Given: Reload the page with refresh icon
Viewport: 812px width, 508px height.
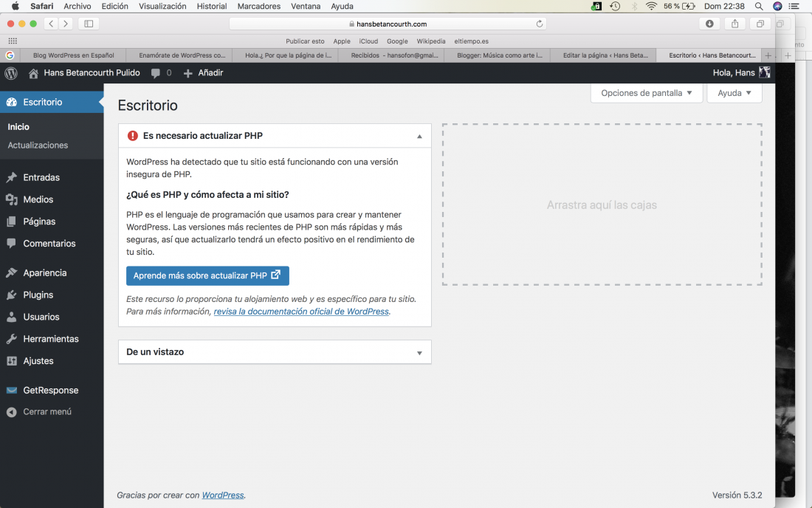Looking at the screenshot, I should [x=539, y=24].
